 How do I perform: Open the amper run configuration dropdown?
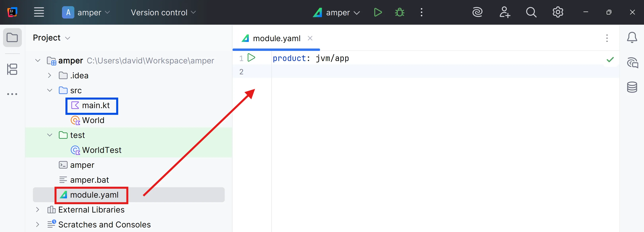(x=337, y=12)
